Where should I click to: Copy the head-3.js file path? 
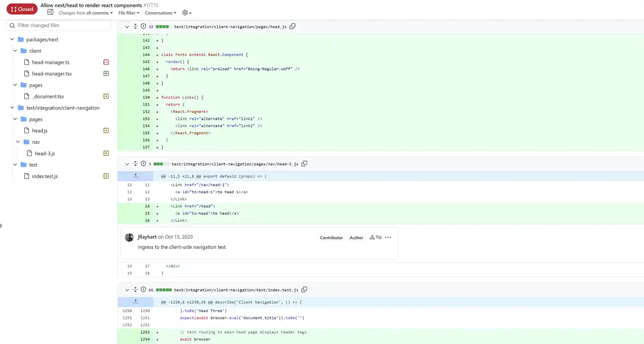click(304, 164)
